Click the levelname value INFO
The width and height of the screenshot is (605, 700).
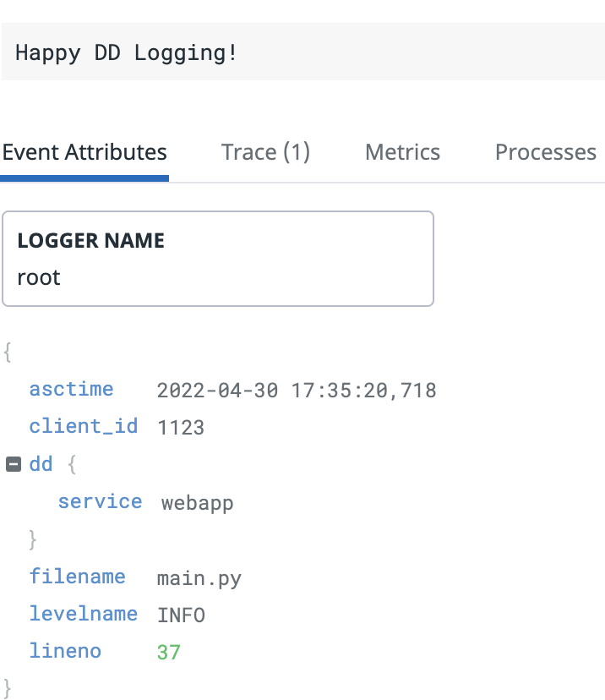point(181,615)
